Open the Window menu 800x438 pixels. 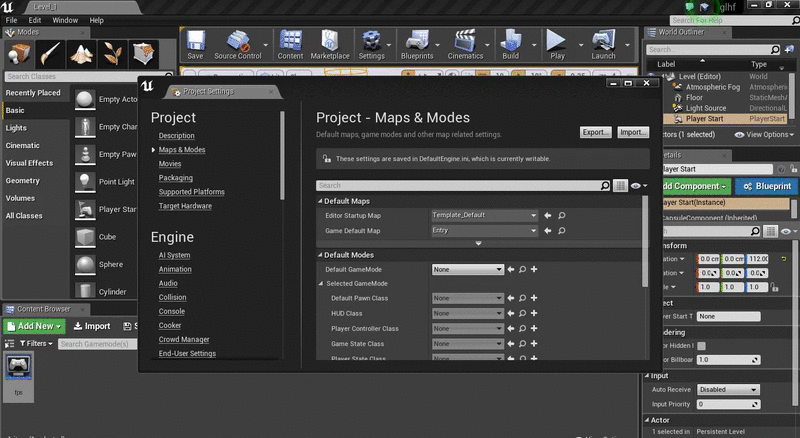pos(65,20)
